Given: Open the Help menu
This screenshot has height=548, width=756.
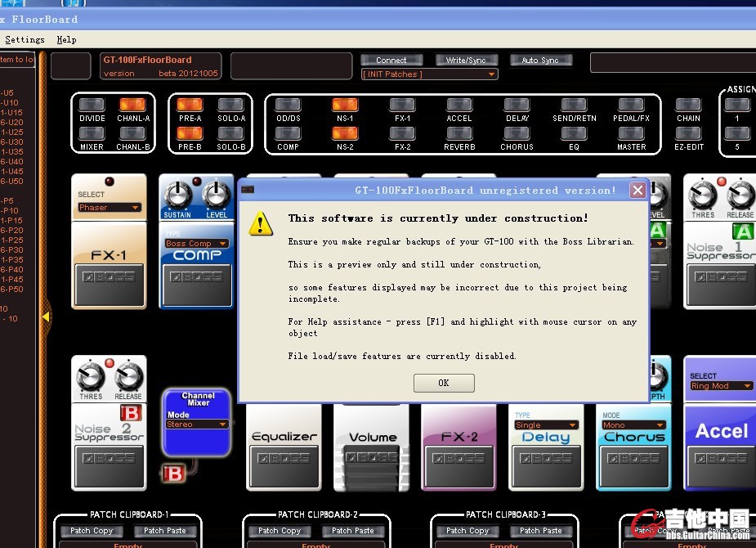Looking at the screenshot, I should coord(66,39).
